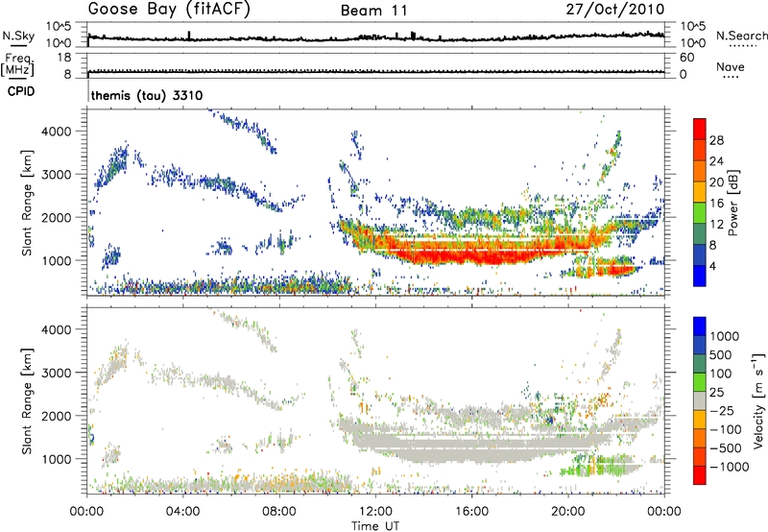The image size is (768, 532).
Task: Click 'Slant Range [km]' label of power plot
Action: click(27, 203)
